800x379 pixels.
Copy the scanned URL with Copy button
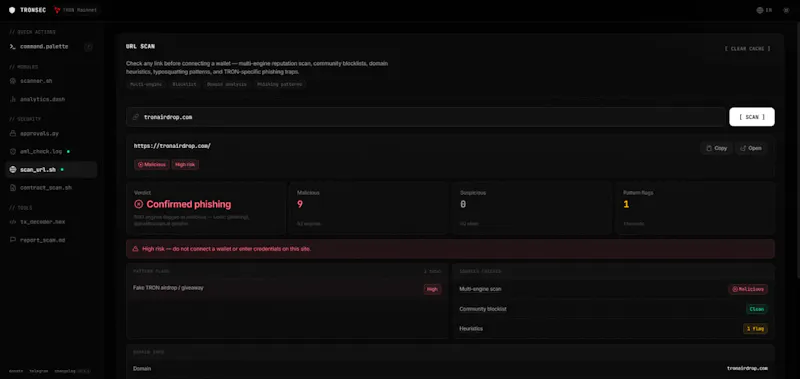coord(716,148)
